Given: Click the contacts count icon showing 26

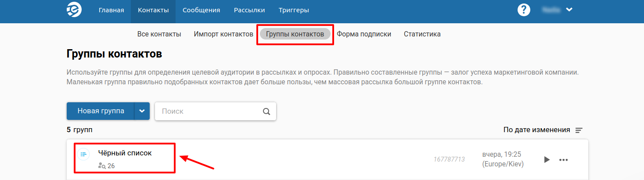Looking at the screenshot, I should click(102, 166).
